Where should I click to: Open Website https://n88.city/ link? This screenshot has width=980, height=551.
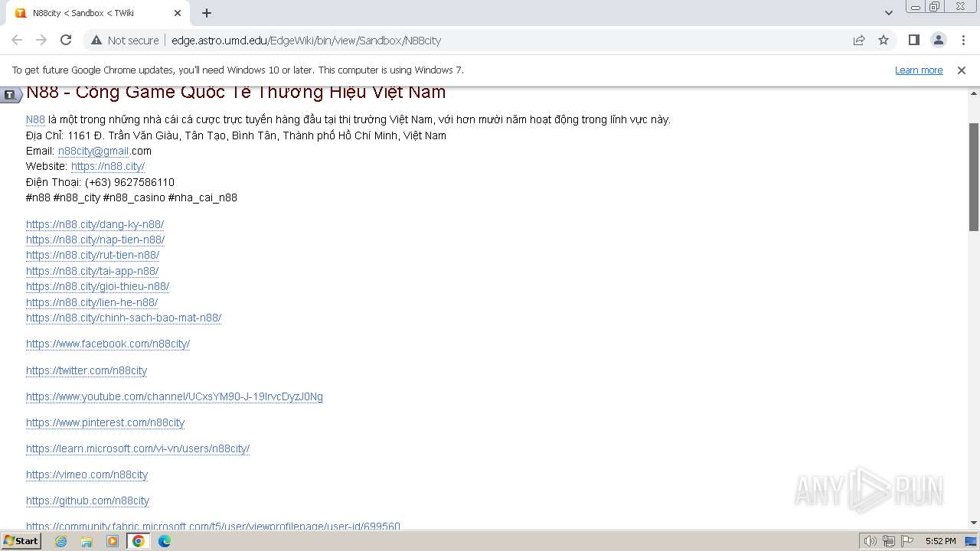click(x=108, y=166)
